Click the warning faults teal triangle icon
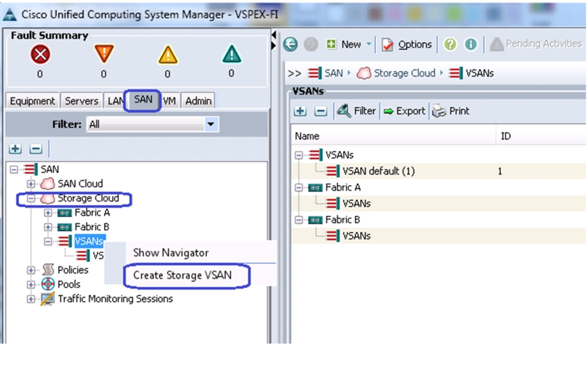The image size is (588, 372). pyautogui.click(x=231, y=53)
